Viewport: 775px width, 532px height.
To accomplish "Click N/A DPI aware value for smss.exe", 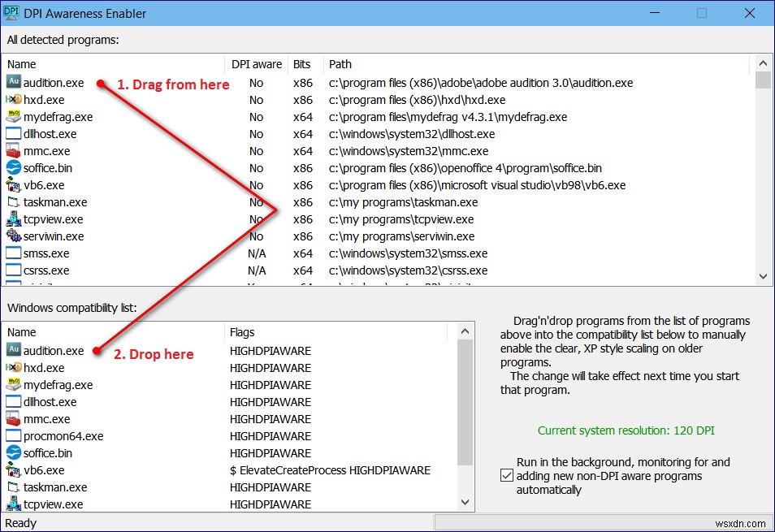I will tap(257, 254).
